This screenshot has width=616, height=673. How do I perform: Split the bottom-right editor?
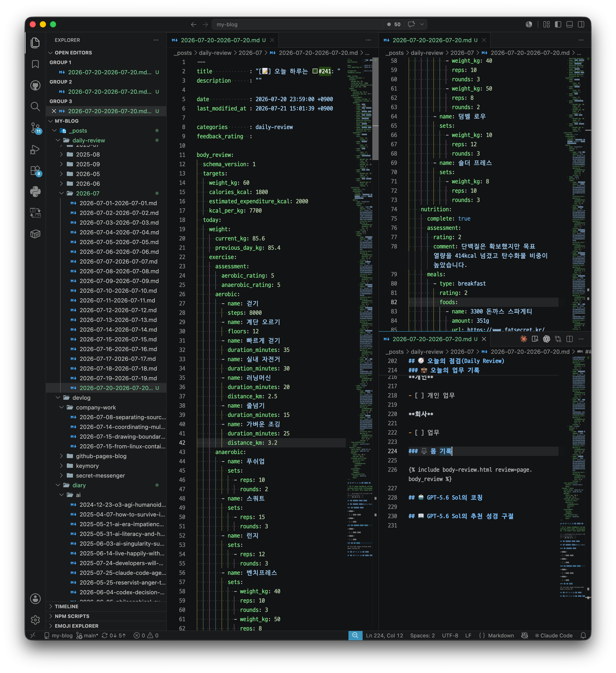(569, 339)
